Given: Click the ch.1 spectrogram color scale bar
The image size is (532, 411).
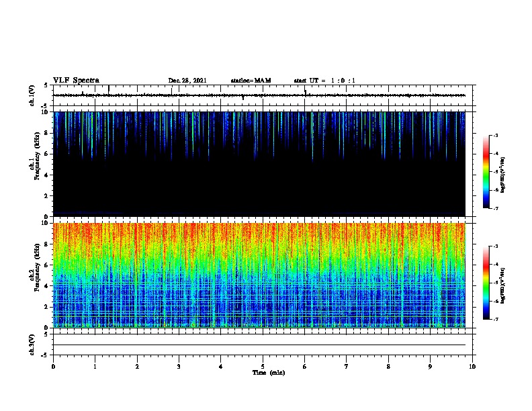Looking at the screenshot, I should [486, 172].
